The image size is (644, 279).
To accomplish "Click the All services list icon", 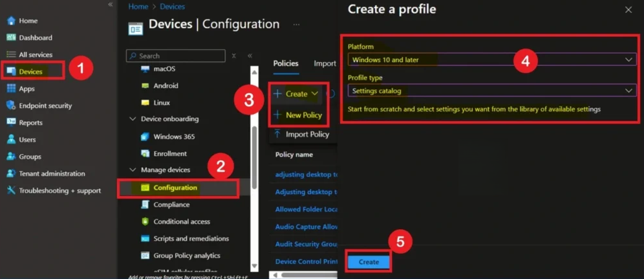I will pos(11,54).
